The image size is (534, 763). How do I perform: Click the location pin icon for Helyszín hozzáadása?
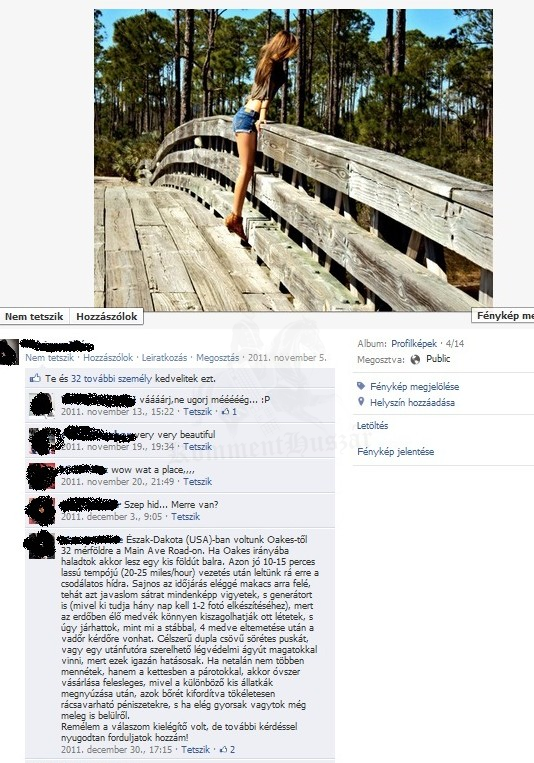[361, 402]
